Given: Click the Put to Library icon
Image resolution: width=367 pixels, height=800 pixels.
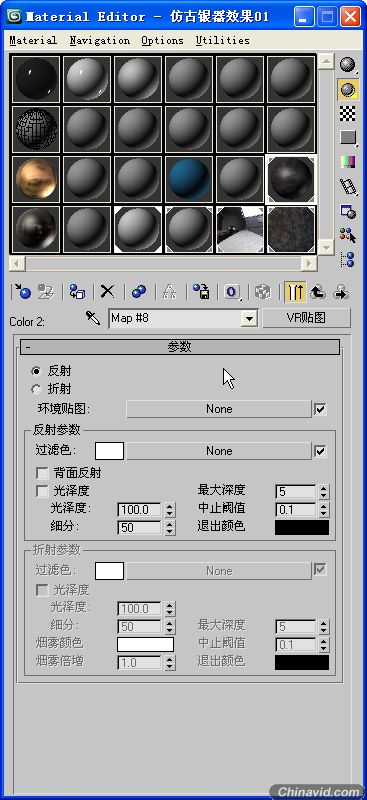Looking at the screenshot, I should tap(201, 291).
